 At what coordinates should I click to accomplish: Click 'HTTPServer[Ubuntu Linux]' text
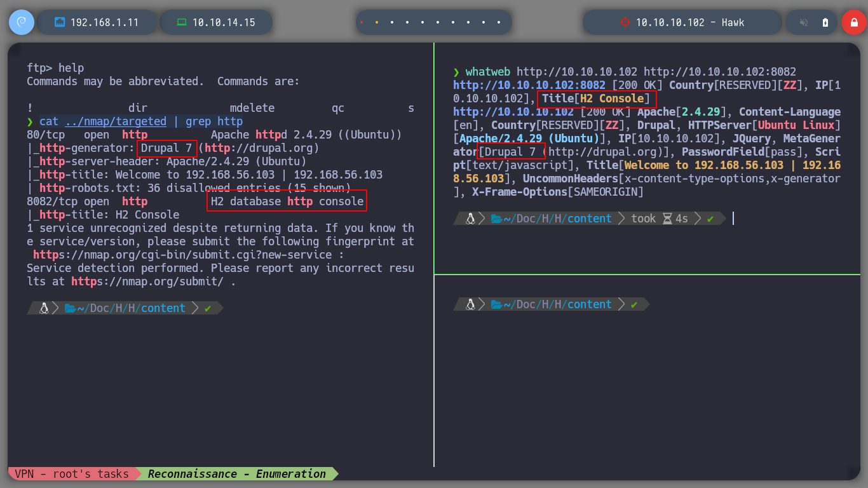(764, 125)
